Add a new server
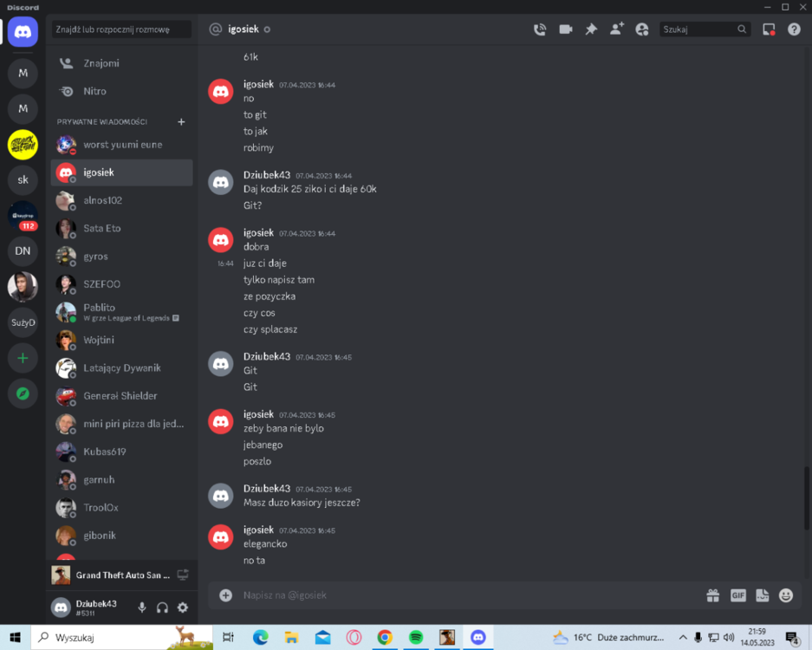 [23, 358]
